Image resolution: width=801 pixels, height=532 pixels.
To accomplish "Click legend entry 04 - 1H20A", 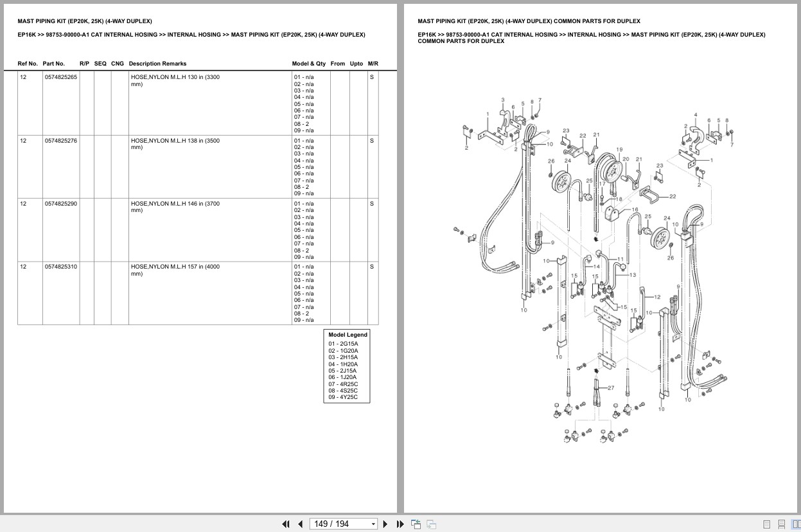I will (x=344, y=364).
